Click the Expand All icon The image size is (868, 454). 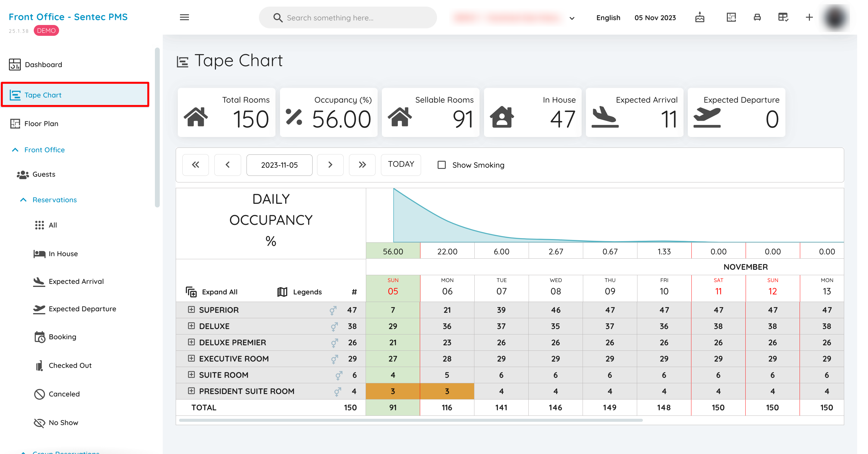[x=191, y=292]
